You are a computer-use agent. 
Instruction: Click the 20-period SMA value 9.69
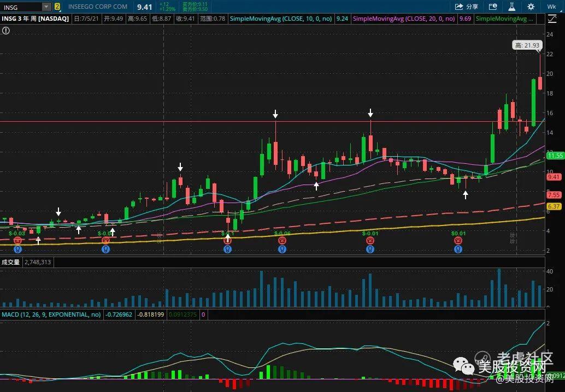pyautogui.click(x=465, y=19)
